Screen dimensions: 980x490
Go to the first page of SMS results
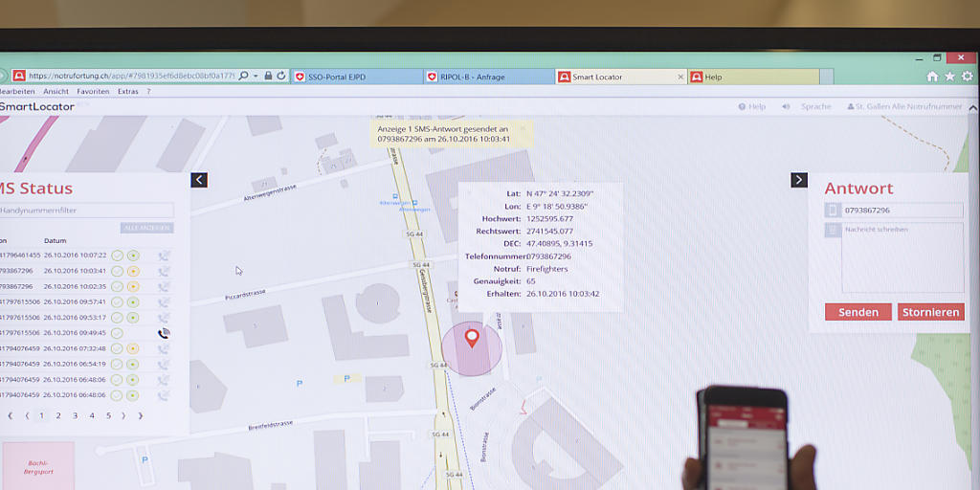(10, 415)
